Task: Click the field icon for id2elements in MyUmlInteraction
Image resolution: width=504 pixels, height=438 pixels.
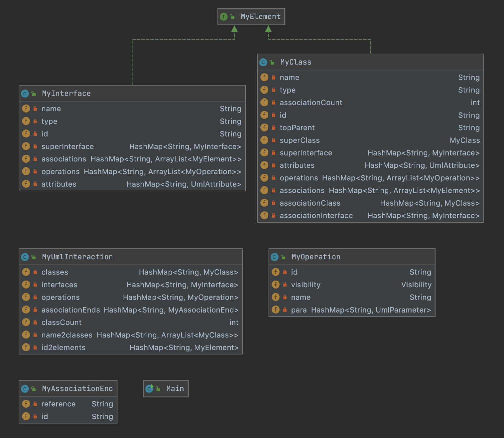Action: (x=26, y=347)
